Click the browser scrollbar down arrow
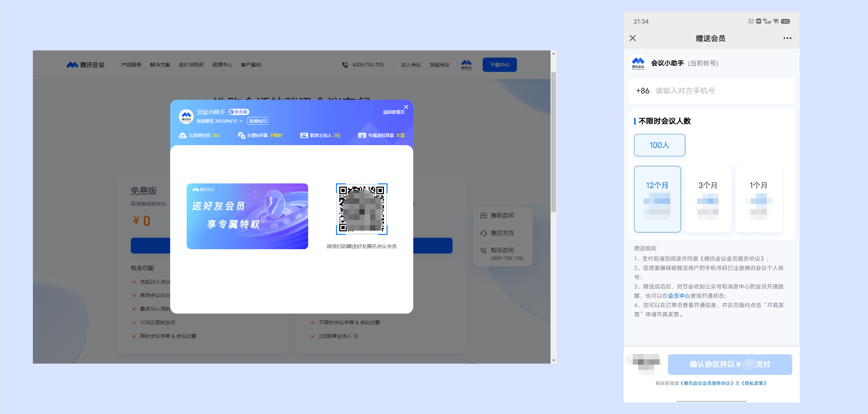Screen dimensions: 868x414 (x=553, y=360)
